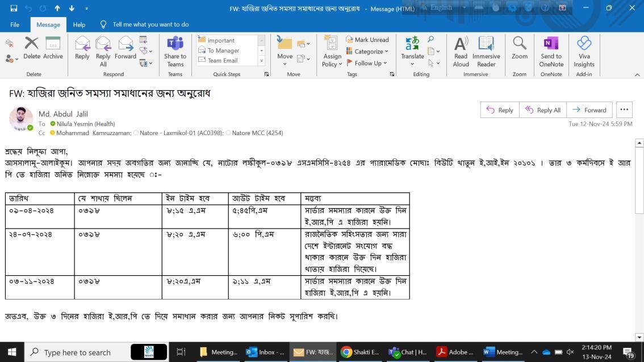Send message to OneNote
The image size is (644, 362).
coord(551,51)
